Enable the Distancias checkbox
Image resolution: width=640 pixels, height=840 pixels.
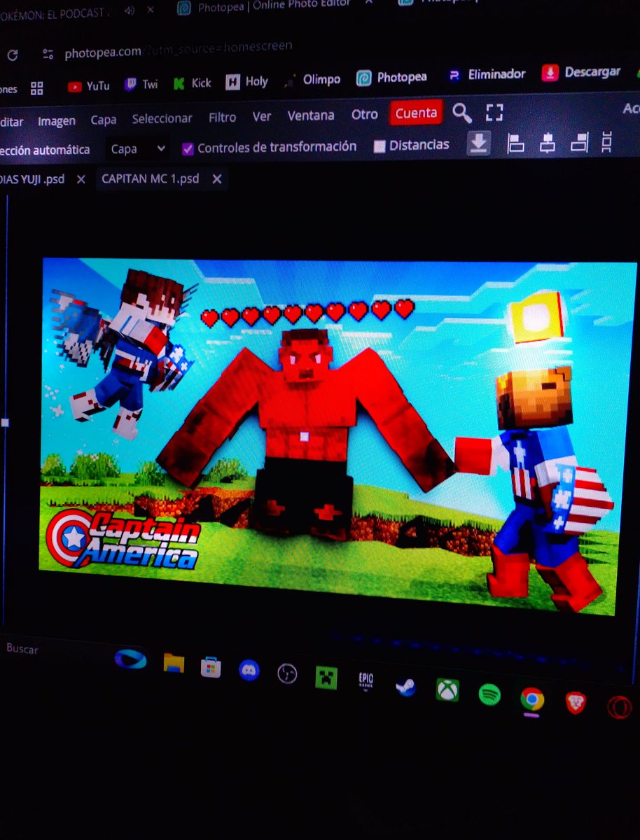(380, 145)
